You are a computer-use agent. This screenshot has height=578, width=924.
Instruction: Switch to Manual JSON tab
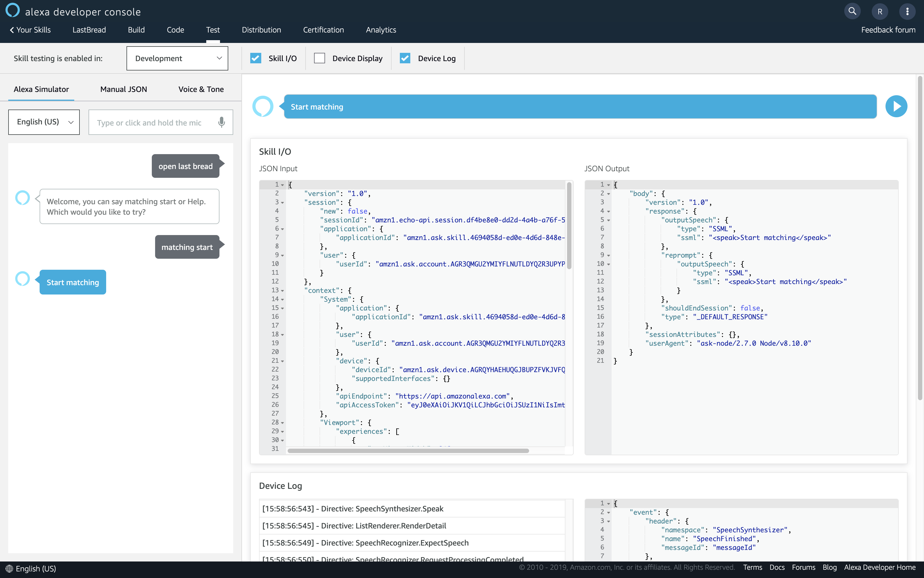pyautogui.click(x=123, y=89)
